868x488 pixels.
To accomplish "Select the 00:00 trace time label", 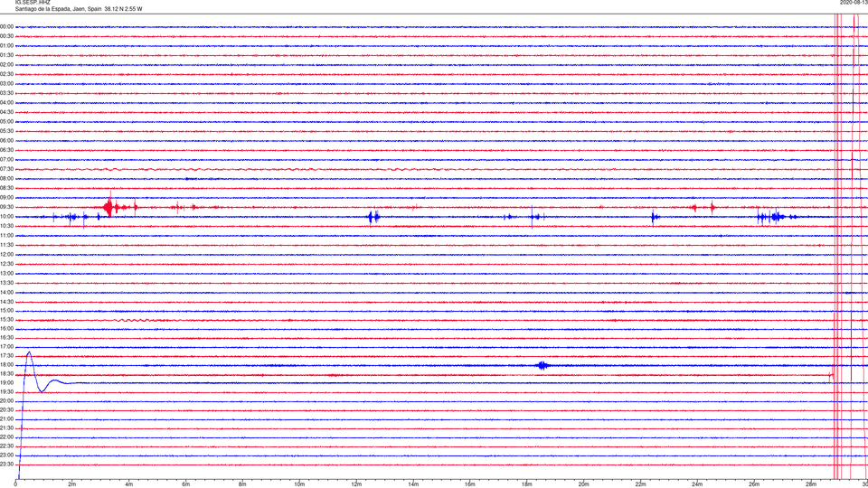I will tap(6, 26).
